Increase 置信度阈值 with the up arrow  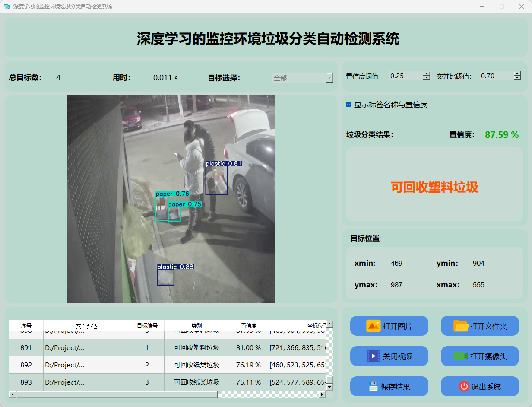[427, 73]
